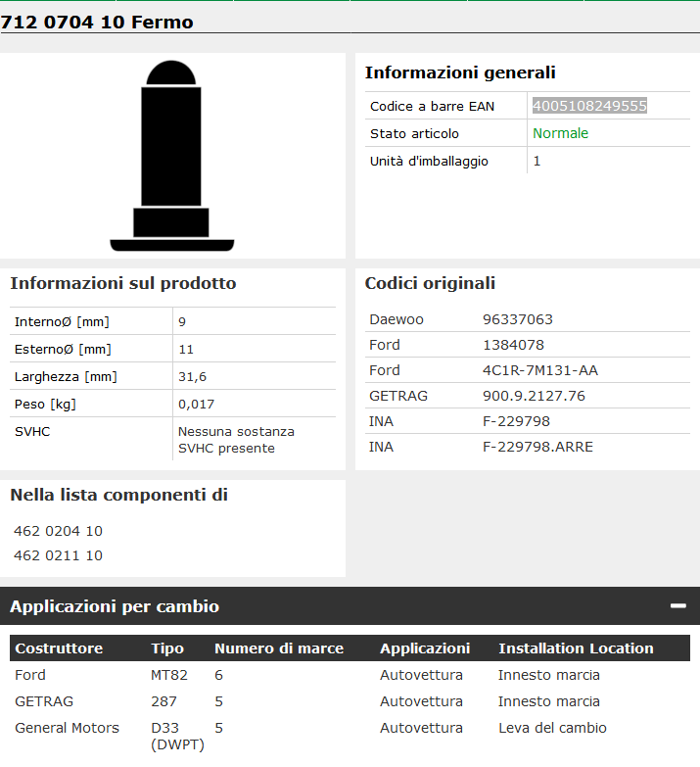Click the Normale article status value

pos(560,133)
